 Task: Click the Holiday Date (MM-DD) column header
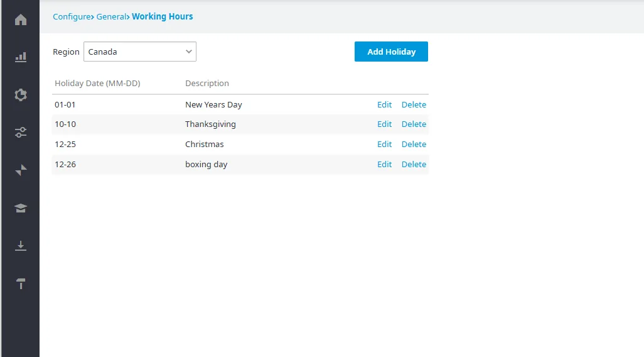[x=97, y=83]
